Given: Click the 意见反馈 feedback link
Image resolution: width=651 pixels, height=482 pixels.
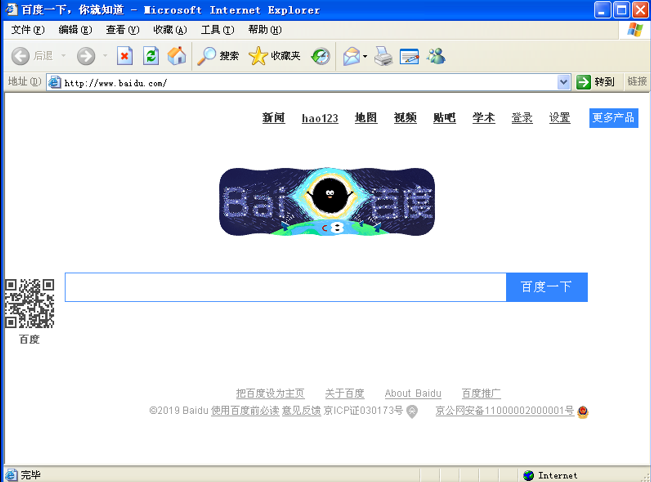Looking at the screenshot, I should point(301,411).
